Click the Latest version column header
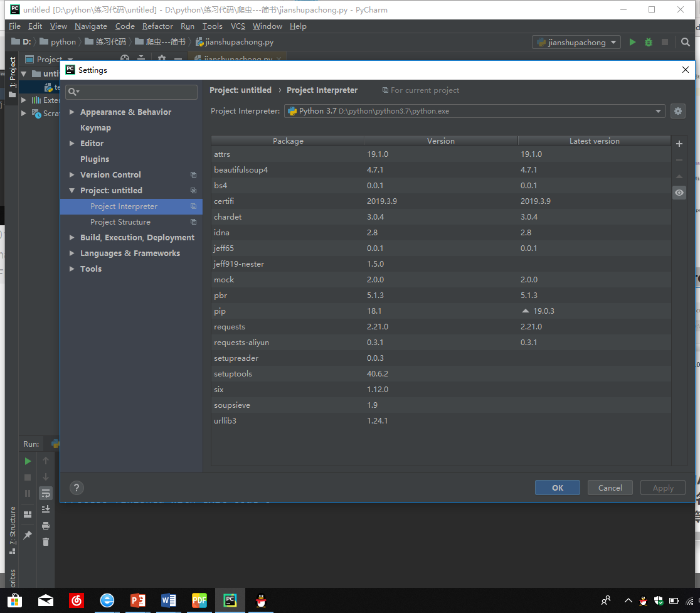This screenshot has width=700, height=613. [x=594, y=141]
